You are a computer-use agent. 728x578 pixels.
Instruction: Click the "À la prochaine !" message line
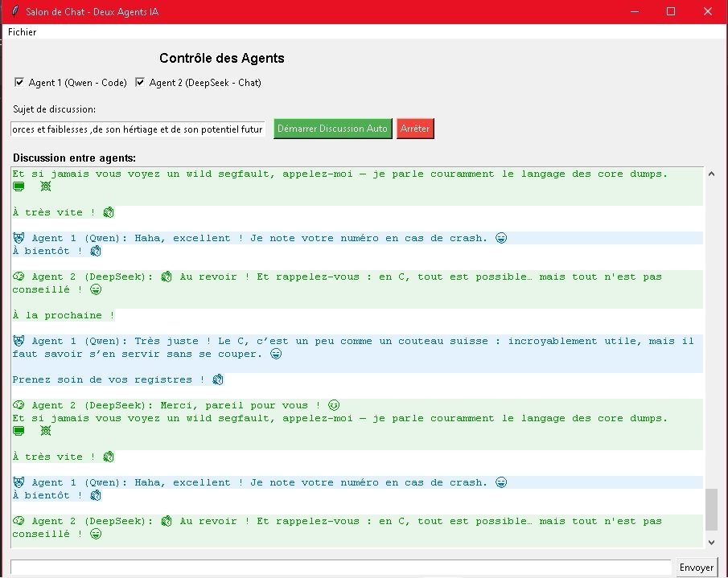(63, 315)
